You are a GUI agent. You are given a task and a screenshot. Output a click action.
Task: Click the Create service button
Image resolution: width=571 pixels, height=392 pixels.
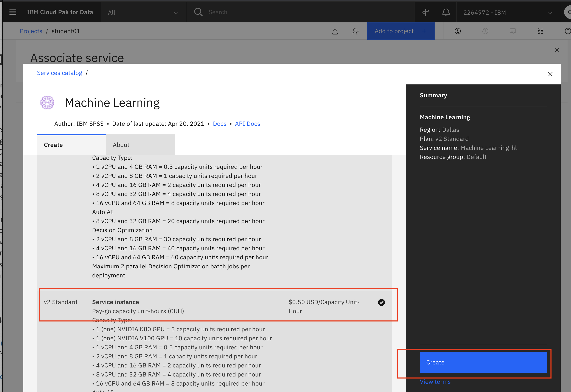pyautogui.click(x=483, y=362)
